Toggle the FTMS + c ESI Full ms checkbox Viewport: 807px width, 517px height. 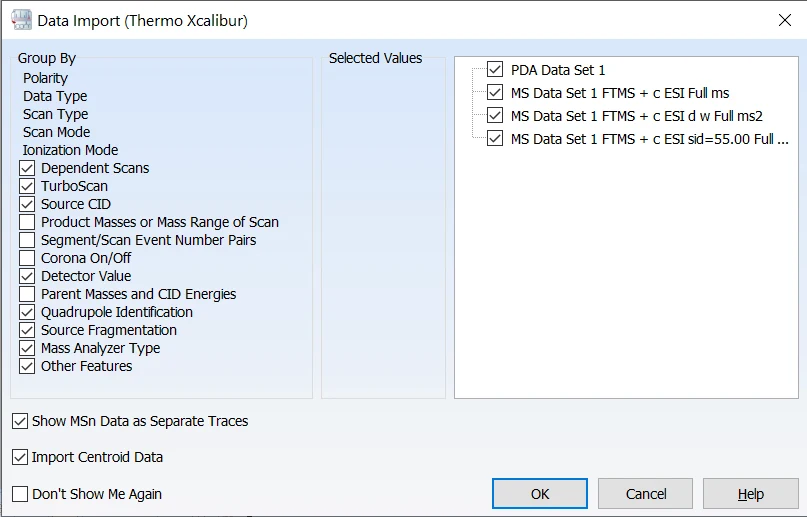495,93
